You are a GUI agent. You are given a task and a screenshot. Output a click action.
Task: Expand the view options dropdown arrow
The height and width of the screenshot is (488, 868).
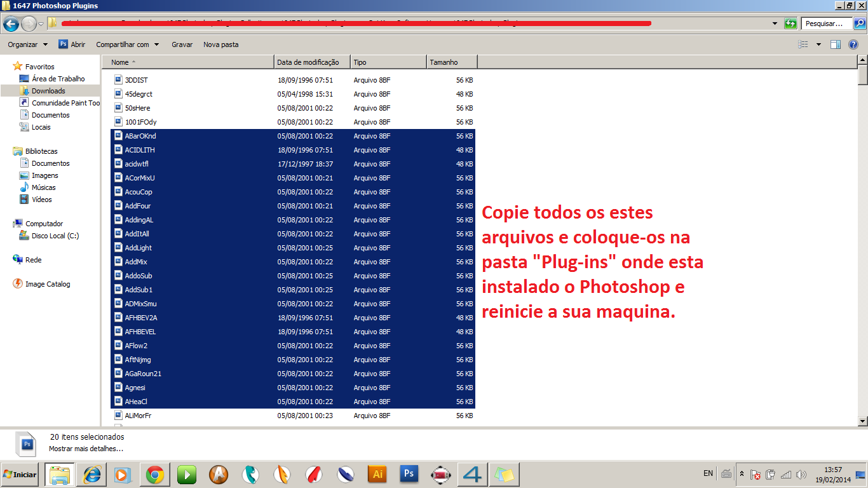(x=818, y=44)
